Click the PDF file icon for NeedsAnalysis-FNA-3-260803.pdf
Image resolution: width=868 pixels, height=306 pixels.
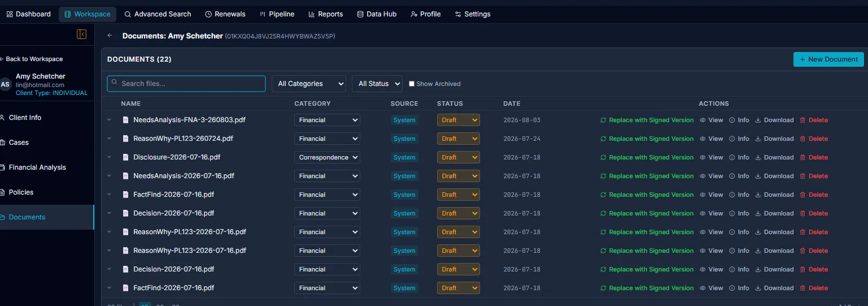pos(126,120)
